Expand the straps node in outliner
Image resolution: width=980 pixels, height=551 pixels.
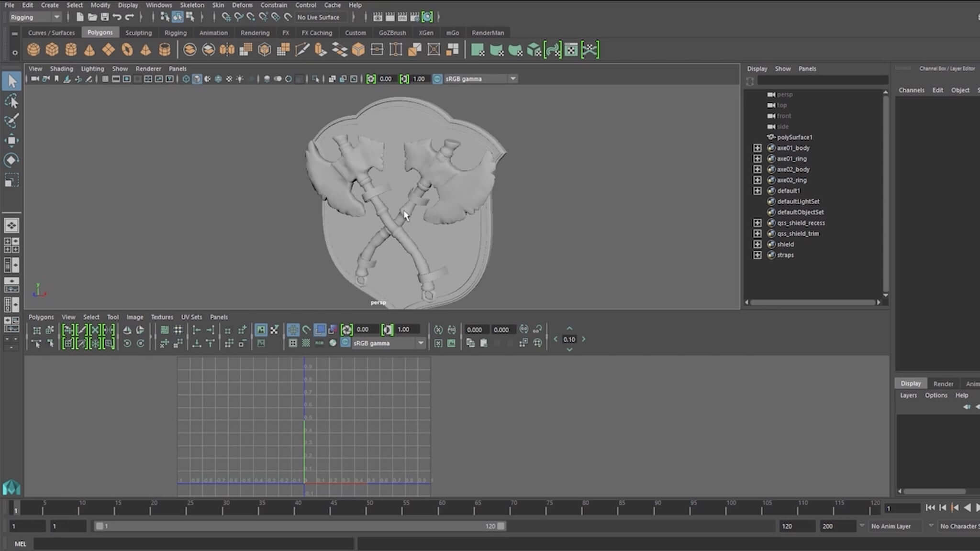(757, 255)
